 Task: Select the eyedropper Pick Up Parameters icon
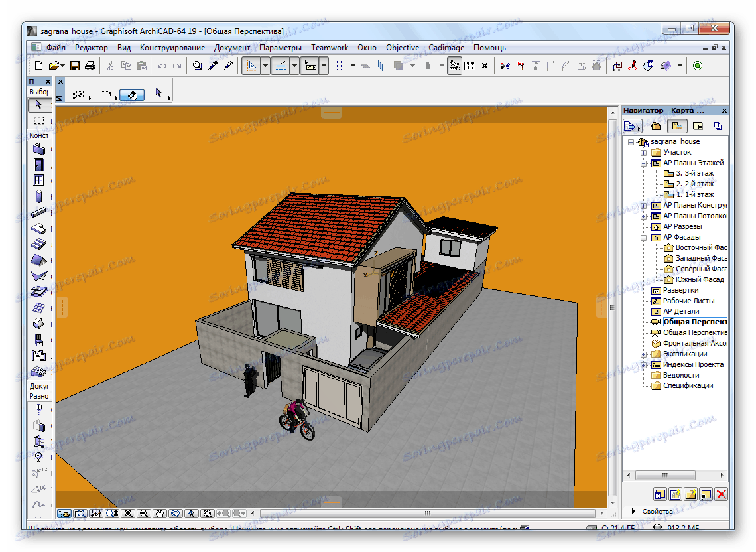point(213,66)
